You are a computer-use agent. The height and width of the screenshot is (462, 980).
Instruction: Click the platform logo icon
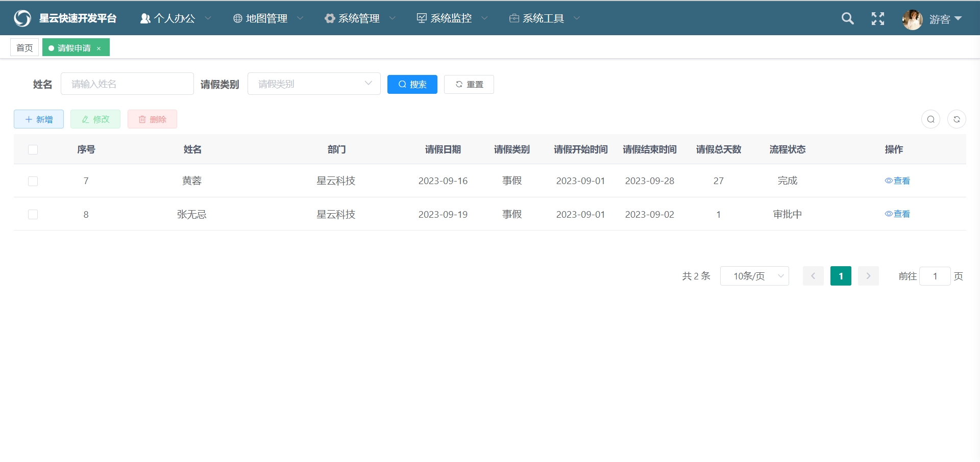[22, 18]
